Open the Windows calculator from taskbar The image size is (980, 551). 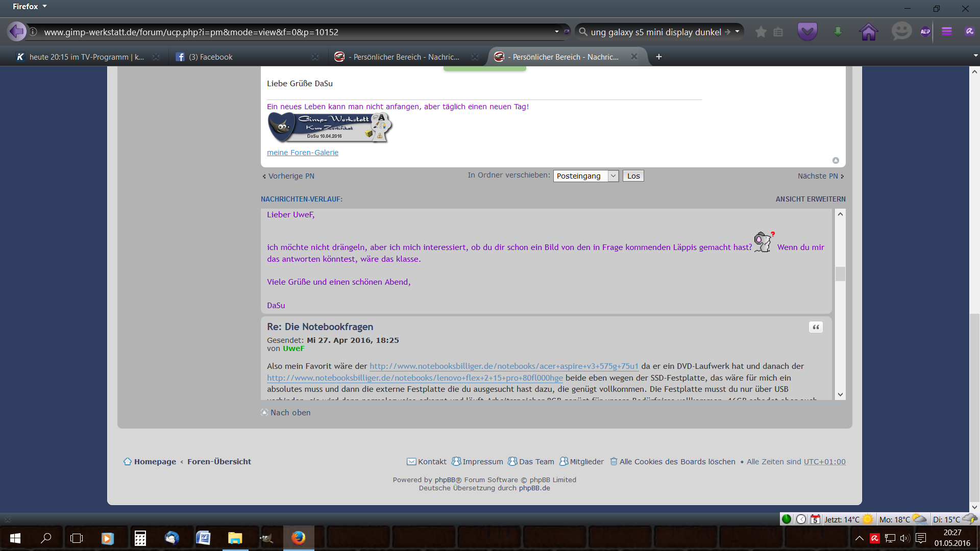140,538
